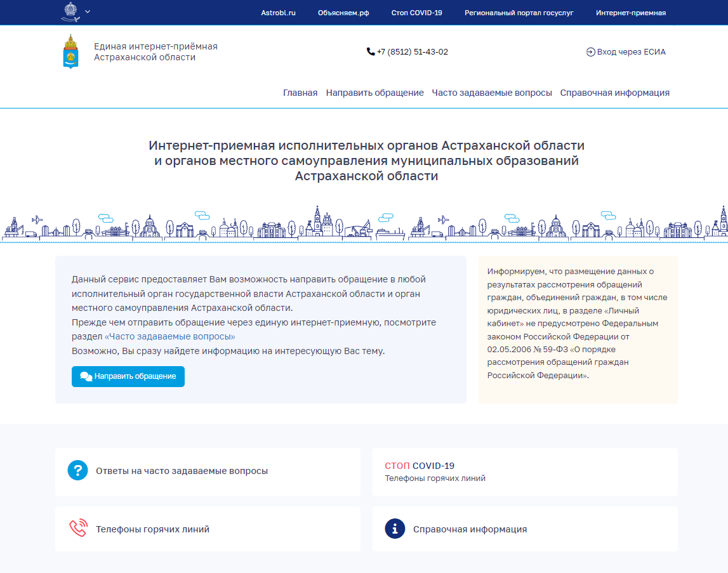Screen dimensions: 728x573
Task: Select Справочная информация in navigation menu
Action: [x=614, y=93]
